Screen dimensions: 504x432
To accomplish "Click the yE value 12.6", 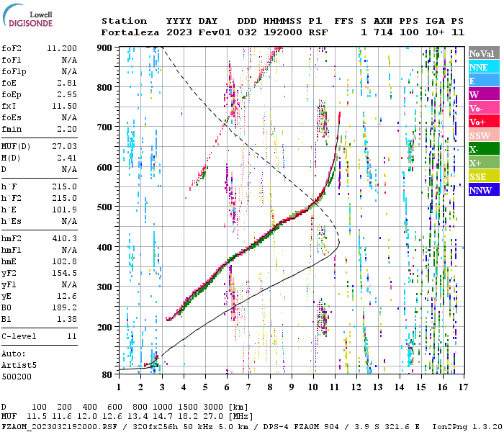I will (x=67, y=296).
